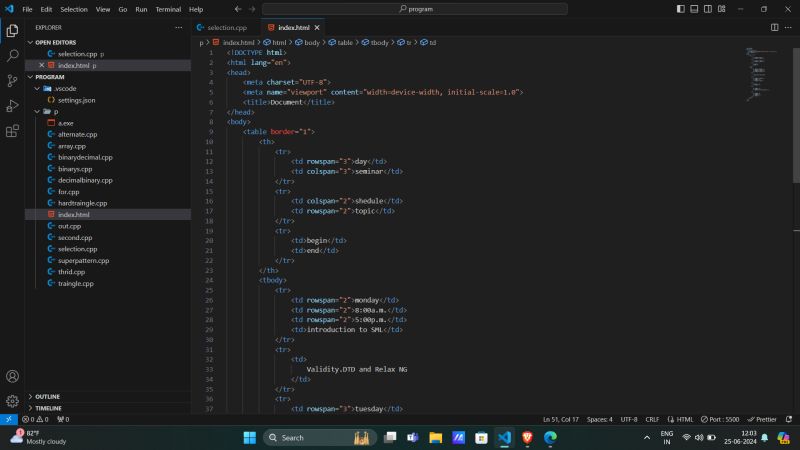Collapse the PROGRAM folder section
This screenshot has width=800, height=450.
(49, 77)
